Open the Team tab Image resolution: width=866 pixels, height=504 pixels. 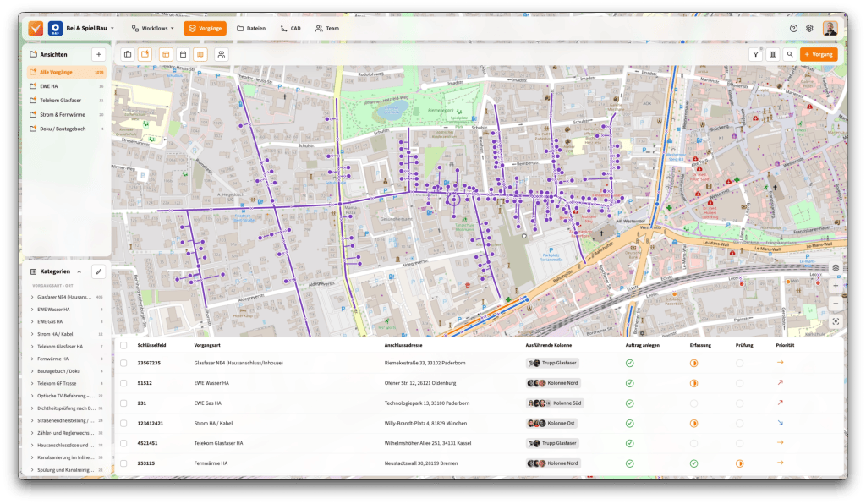pos(327,28)
